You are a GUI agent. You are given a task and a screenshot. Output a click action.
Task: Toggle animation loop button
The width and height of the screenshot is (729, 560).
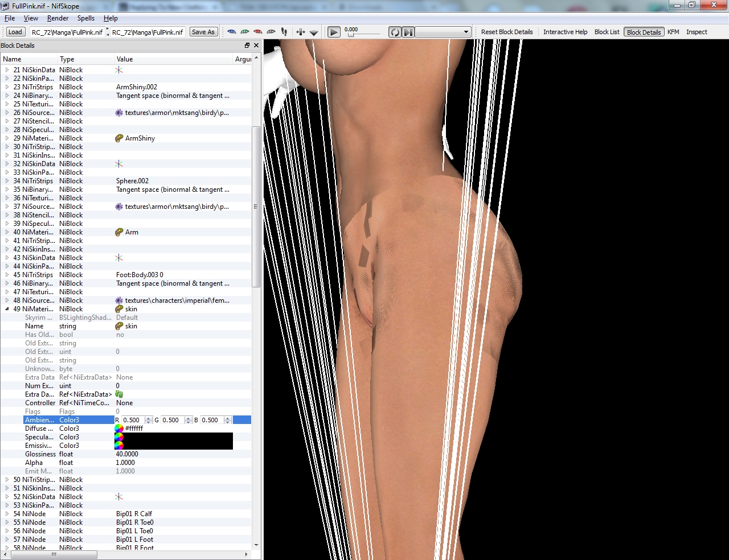click(395, 32)
